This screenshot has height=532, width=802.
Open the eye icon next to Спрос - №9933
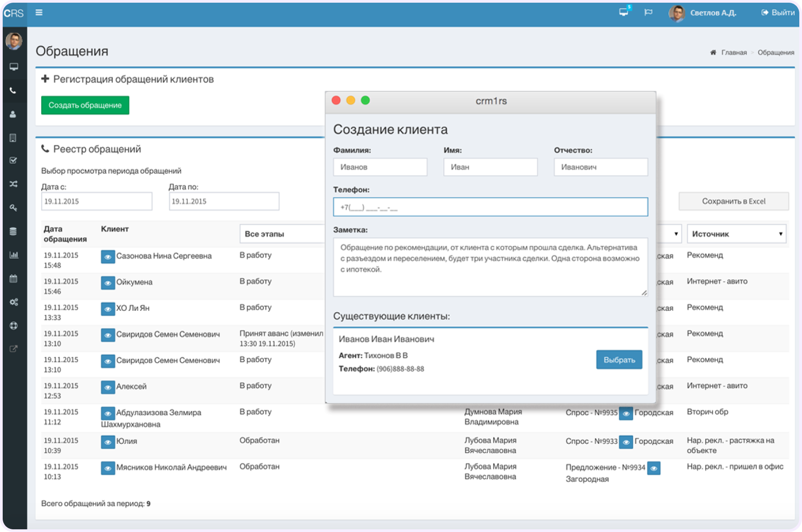[626, 442]
